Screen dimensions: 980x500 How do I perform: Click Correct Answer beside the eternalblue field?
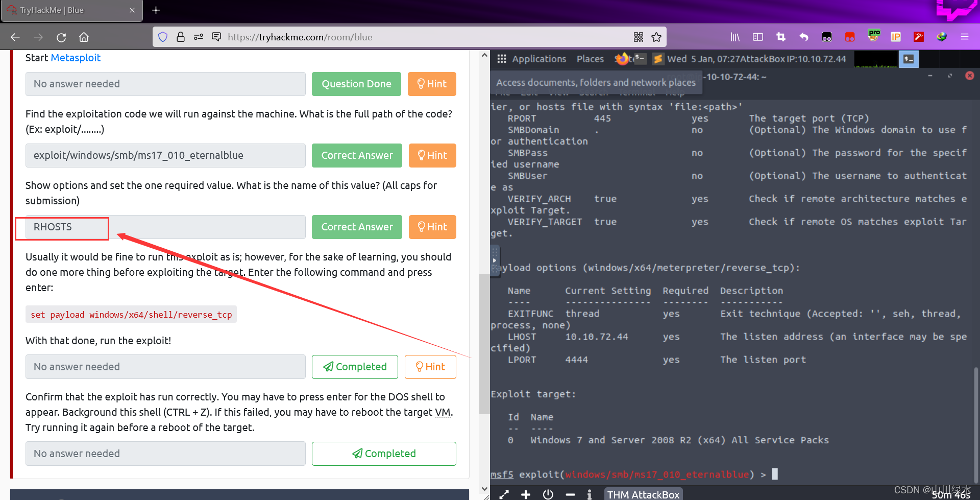(357, 155)
